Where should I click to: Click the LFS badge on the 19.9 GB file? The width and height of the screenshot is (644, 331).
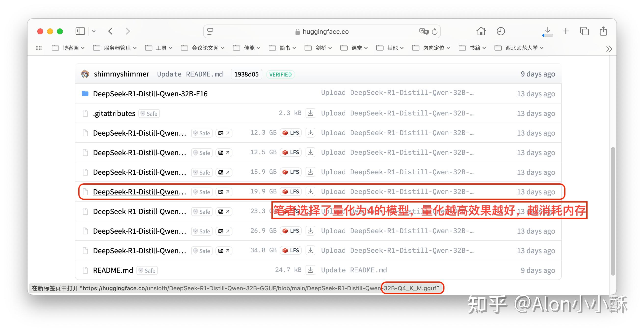tap(291, 191)
